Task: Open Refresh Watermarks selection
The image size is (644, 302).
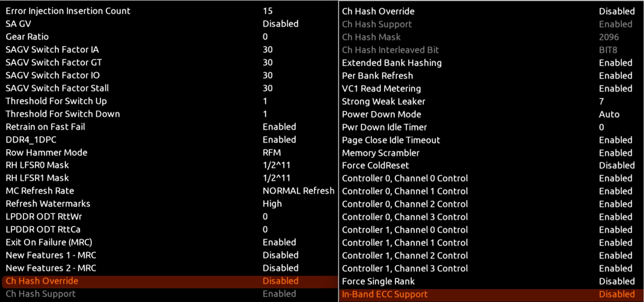Action: pos(272,204)
